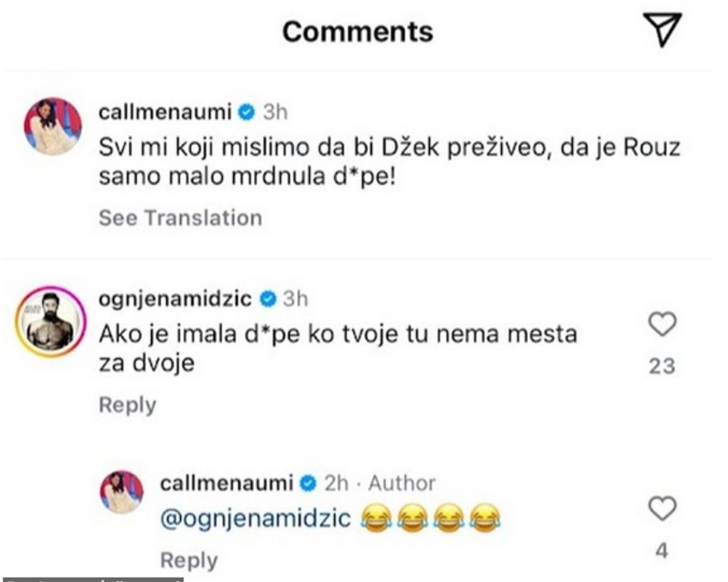Reply to ognjenamidzic's comment
The image size is (728, 582).
click(x=127, y=403)
